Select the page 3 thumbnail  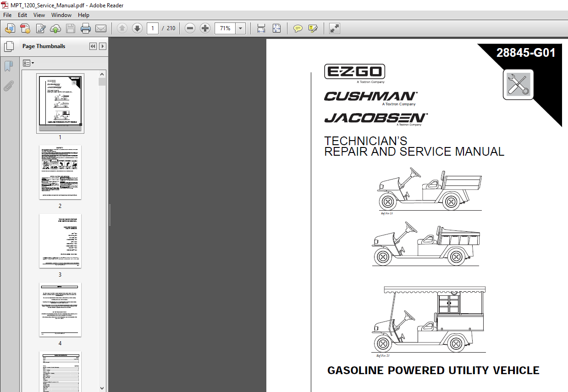coord(60,241)
